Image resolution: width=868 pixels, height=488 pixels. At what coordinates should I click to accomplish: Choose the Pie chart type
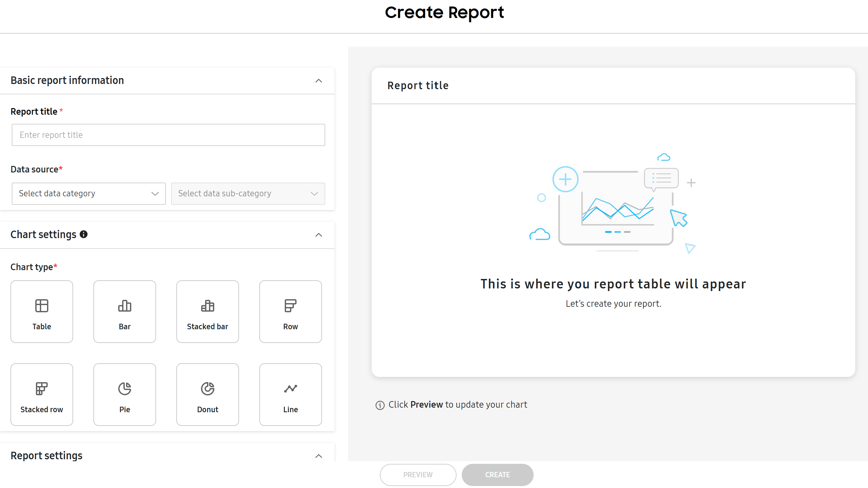click(125, 394)
